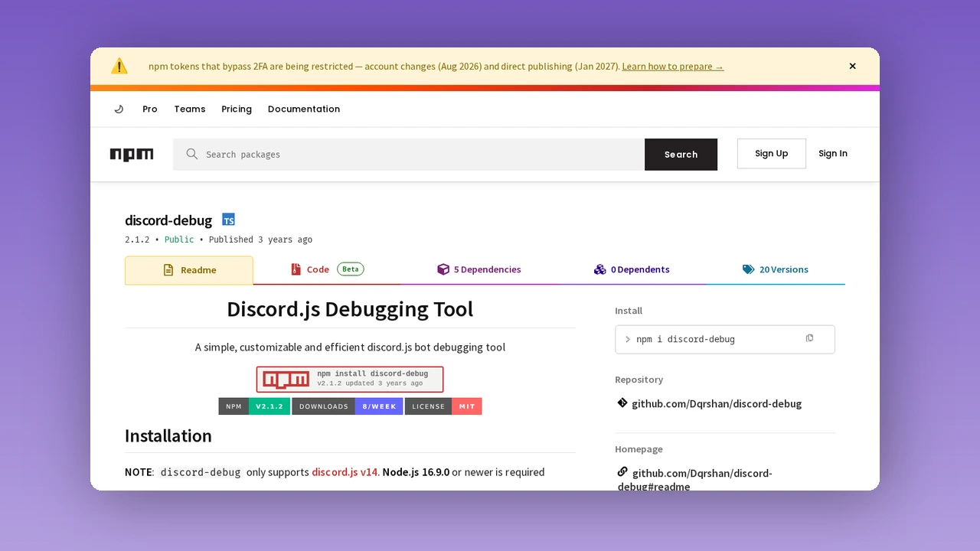Click the homepage chain link icon
Image resolution: width=980 pixels, height=551 pixels.
point(622,471)
